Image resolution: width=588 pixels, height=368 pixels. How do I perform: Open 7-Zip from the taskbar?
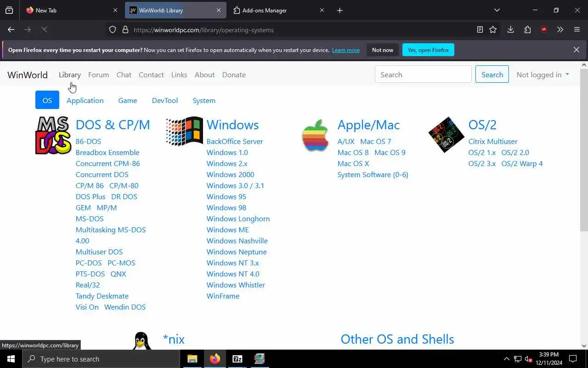point(237,359)
